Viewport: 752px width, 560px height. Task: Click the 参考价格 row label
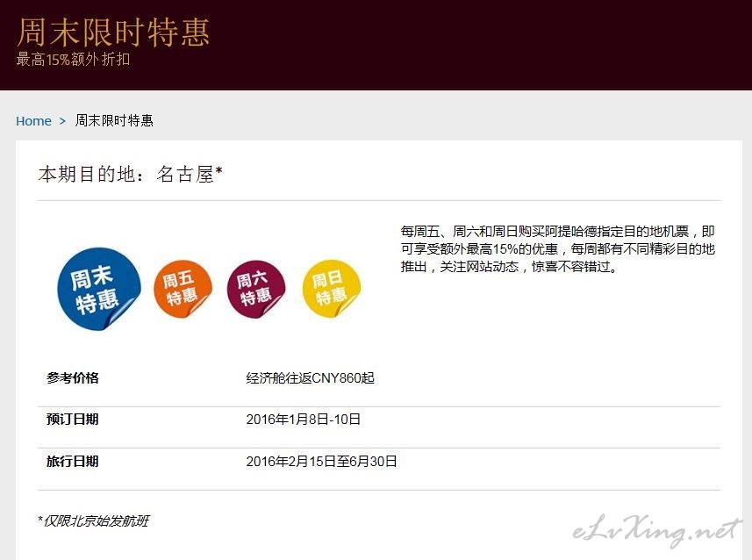tap(73, 378)
